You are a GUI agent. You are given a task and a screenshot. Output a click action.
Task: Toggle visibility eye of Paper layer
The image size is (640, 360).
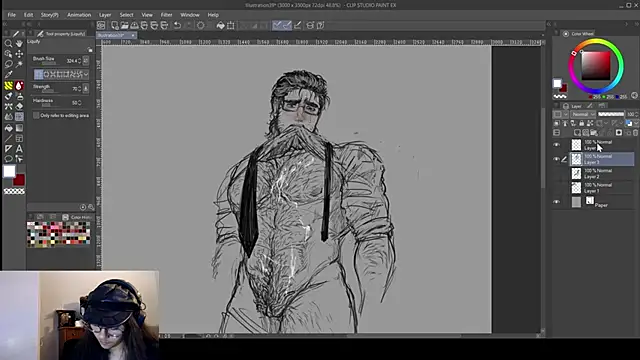click(x=556, y=202)
